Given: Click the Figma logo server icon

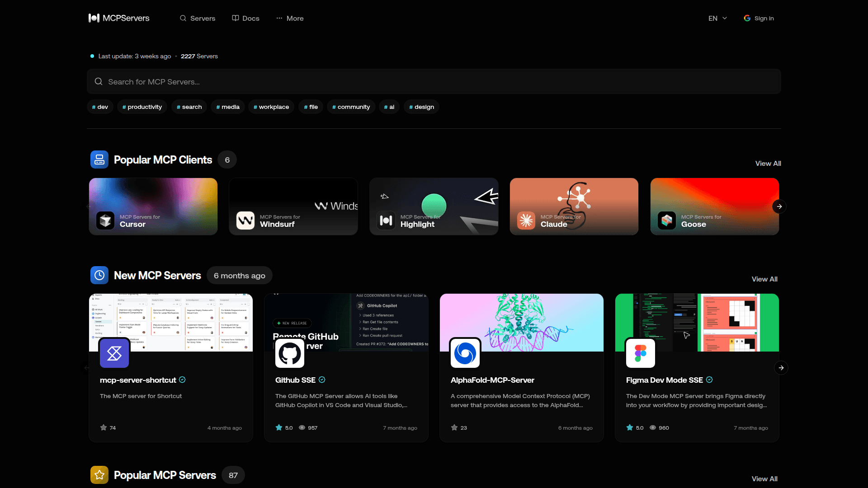Looking at the screenshot, I should pyautogui.click(x=641, y=353).
